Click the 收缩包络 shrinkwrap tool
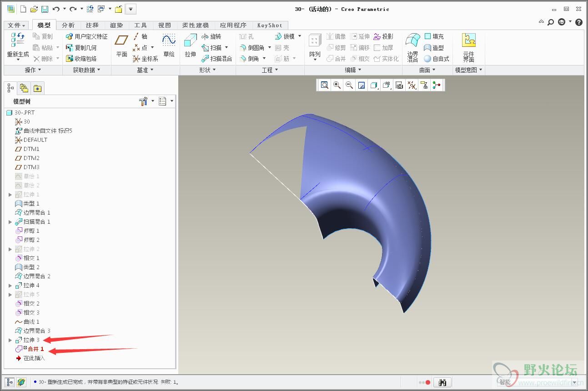The image size is (588, 391). pyautogui.click(x=81, y=59)
